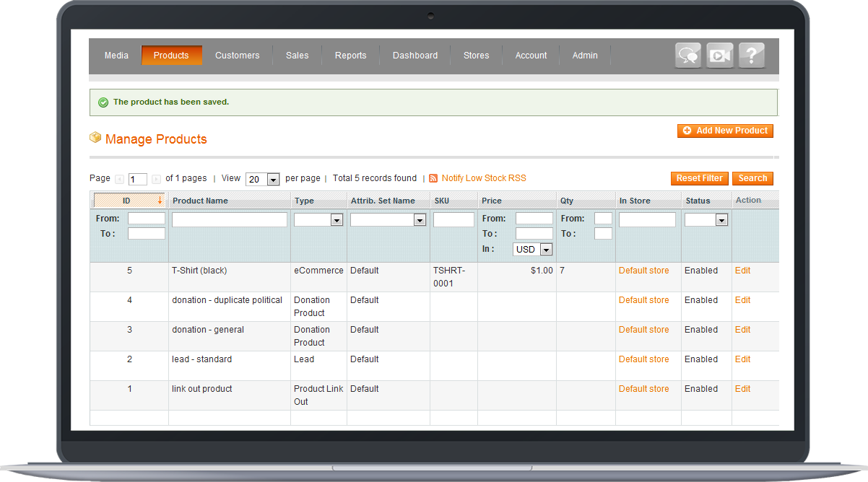Viewport: 868px width, 482px height.
Task: Click the help question mark icon
Action: click(x=751, y=55)
